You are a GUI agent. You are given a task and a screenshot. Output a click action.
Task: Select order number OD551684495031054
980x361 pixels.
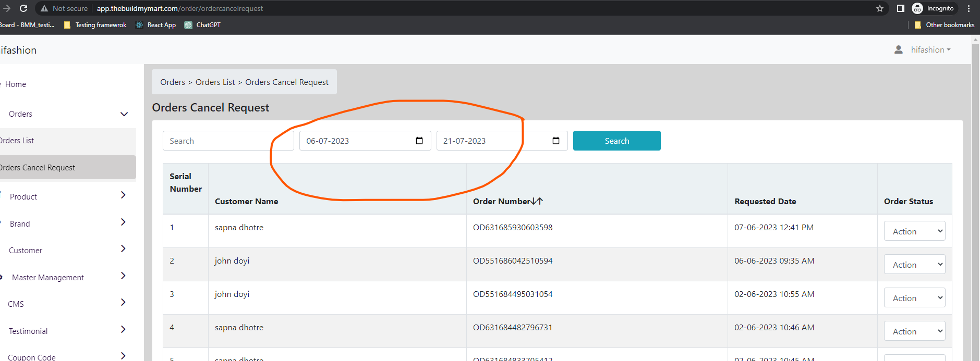(513, 294)
